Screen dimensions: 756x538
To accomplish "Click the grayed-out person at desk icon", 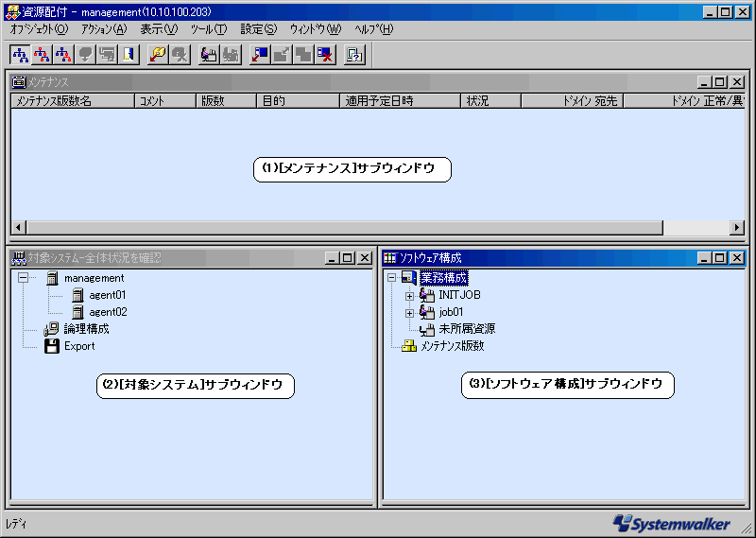I will click(231, 55).
